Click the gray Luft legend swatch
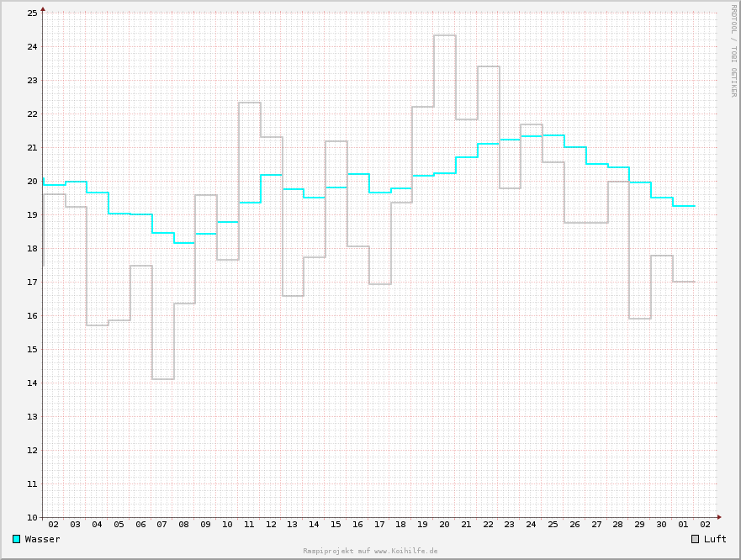The height and width of the screenshot is (560, 741). click(x=696, y=539)
